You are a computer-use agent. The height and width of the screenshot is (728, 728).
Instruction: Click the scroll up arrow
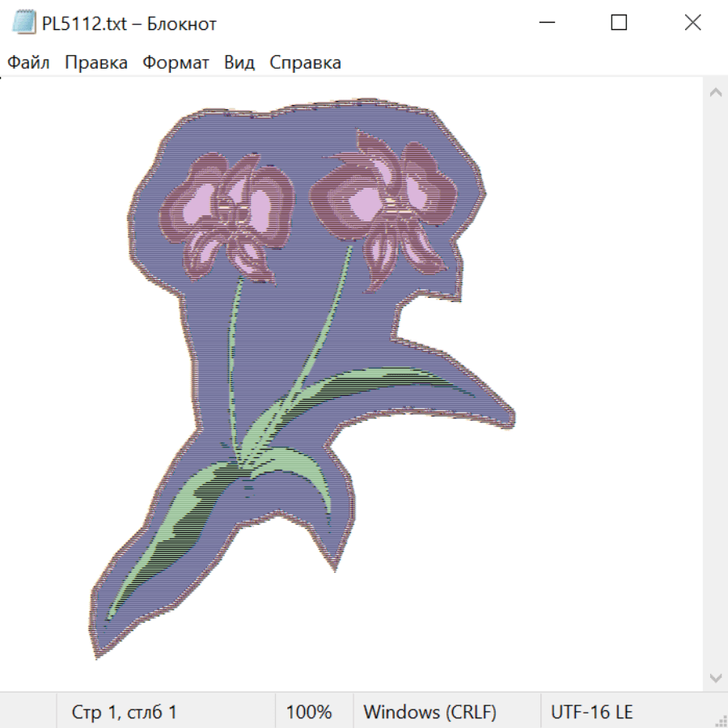point(715,93)
